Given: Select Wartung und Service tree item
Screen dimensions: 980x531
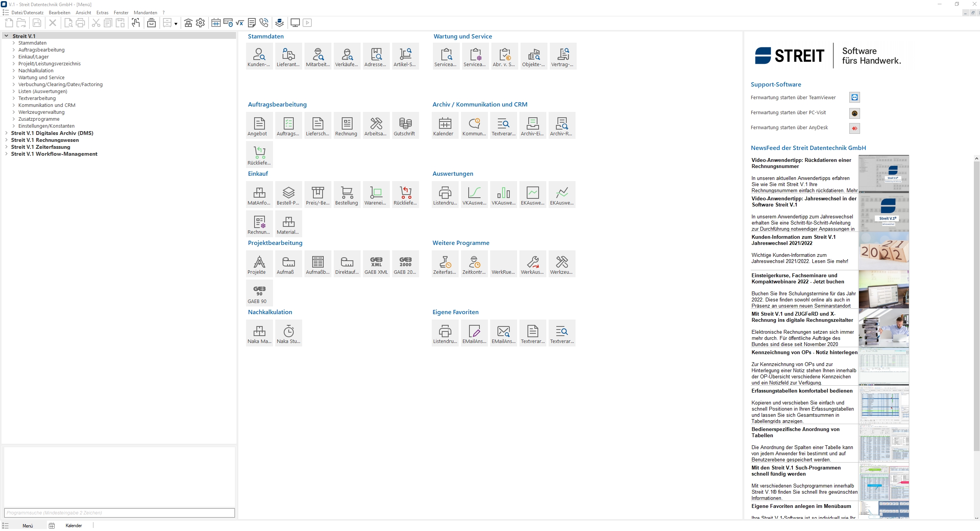Looking at the screenshot, I should click(41, 78).
